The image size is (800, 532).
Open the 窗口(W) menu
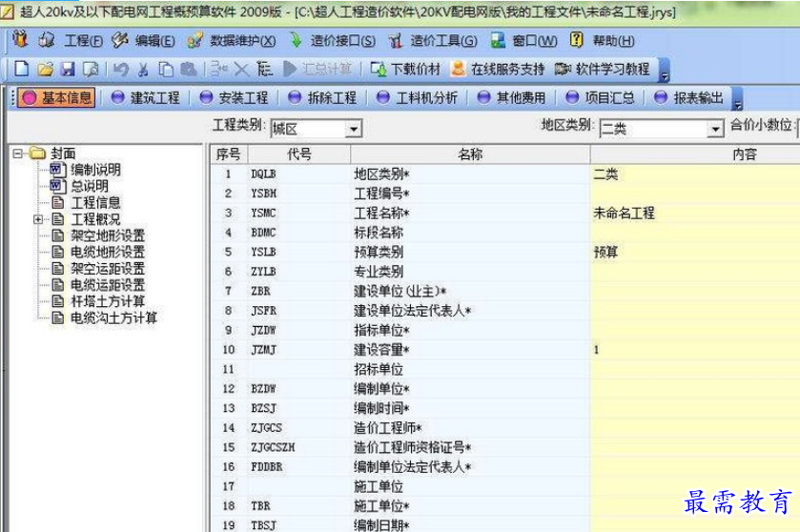pos(535,41)
